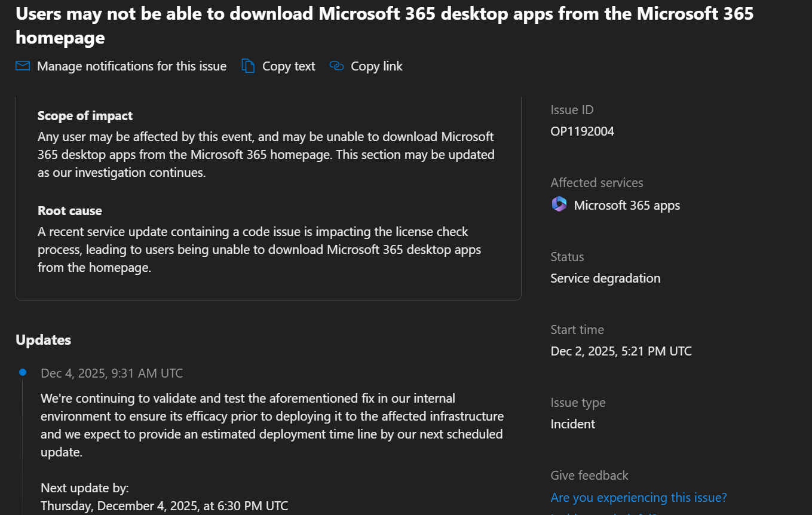
Task: Click the envelope icon for Manage notifications
Action: click(x=23, y=66)
